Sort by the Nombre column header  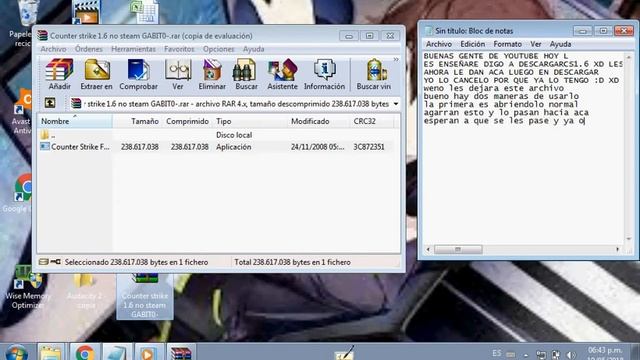point(75,121)
